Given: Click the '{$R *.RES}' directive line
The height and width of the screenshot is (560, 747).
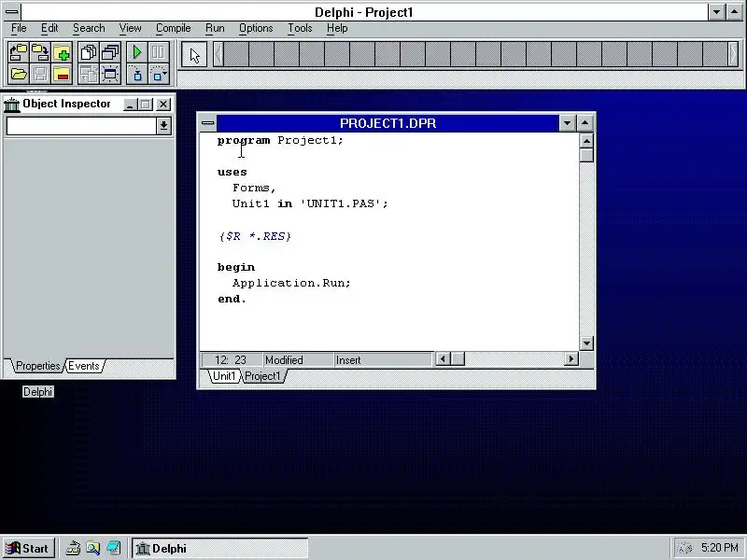Looking at the screenshot, I should coord(255,236).
